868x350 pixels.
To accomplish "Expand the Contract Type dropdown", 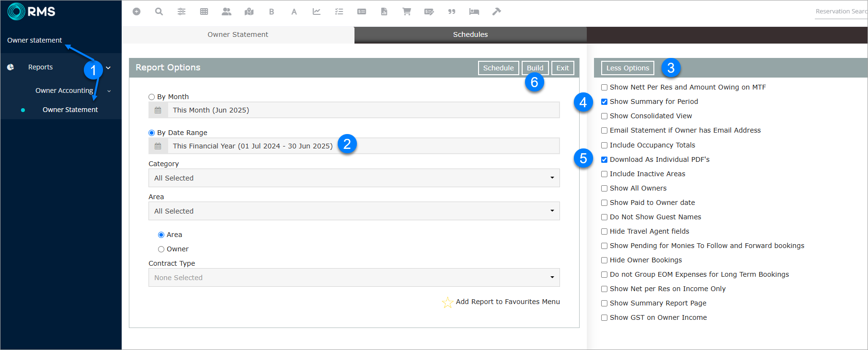I will pos(354,278).
